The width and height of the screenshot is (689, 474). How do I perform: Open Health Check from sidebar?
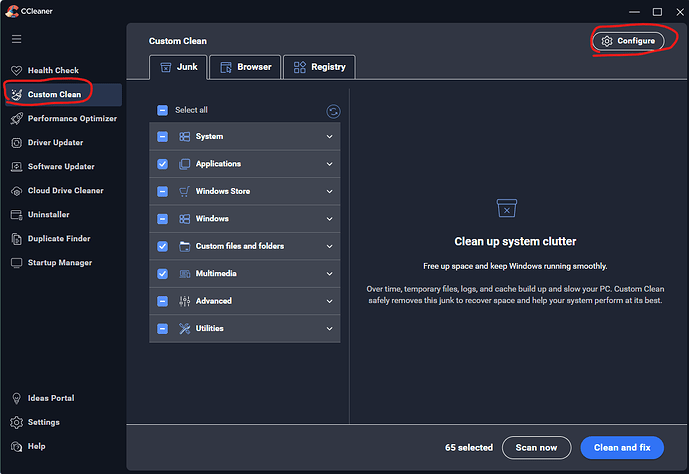[x=52, y=70]
